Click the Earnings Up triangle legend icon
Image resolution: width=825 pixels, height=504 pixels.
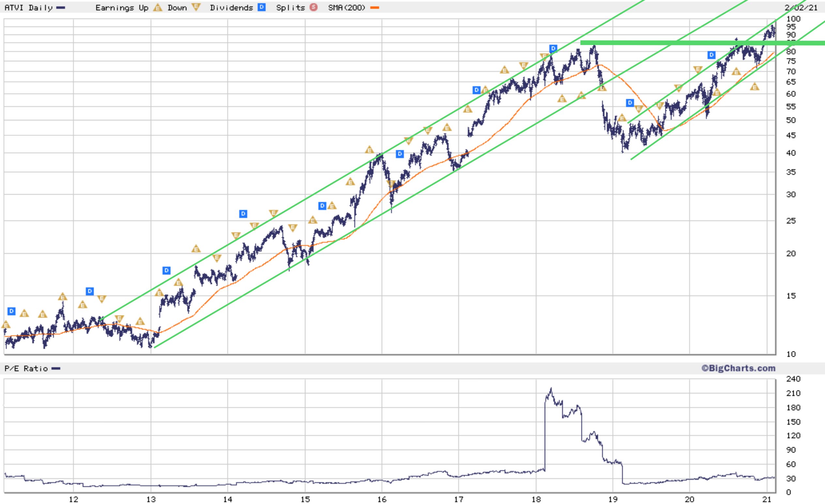click(157, 7)
